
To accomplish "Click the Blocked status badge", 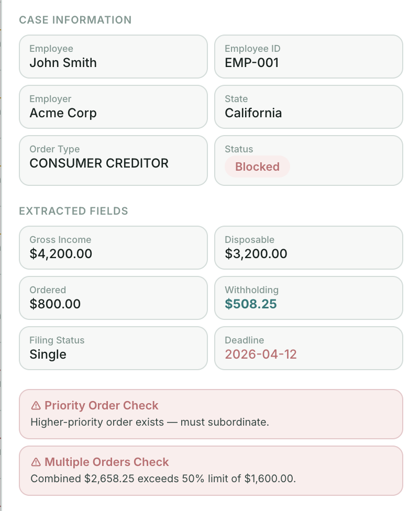I will [x=257, y=166].
